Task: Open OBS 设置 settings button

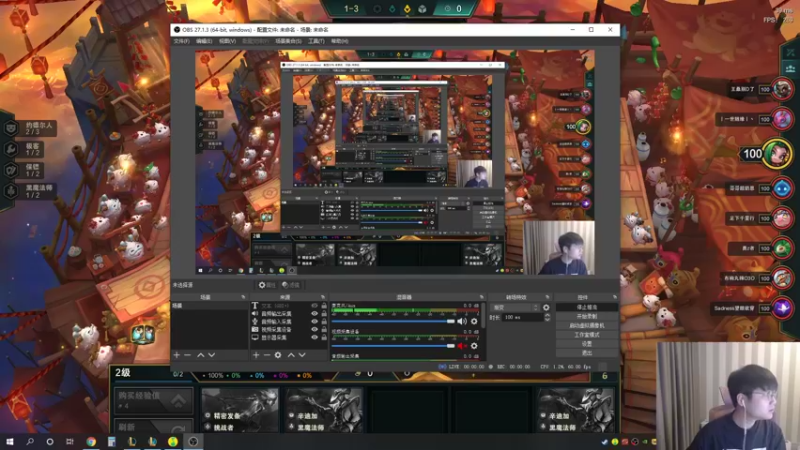Action: point(586,344)
